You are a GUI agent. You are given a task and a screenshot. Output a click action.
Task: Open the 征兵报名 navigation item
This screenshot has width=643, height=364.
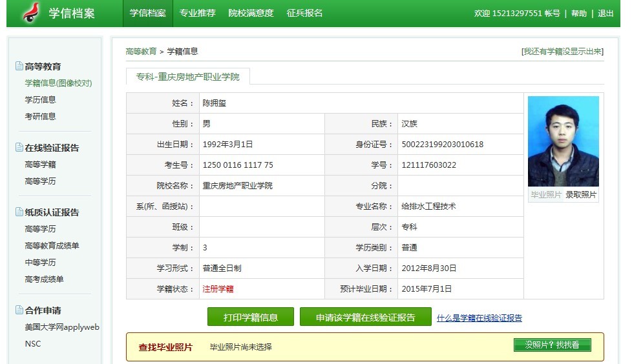coord(304,14)
